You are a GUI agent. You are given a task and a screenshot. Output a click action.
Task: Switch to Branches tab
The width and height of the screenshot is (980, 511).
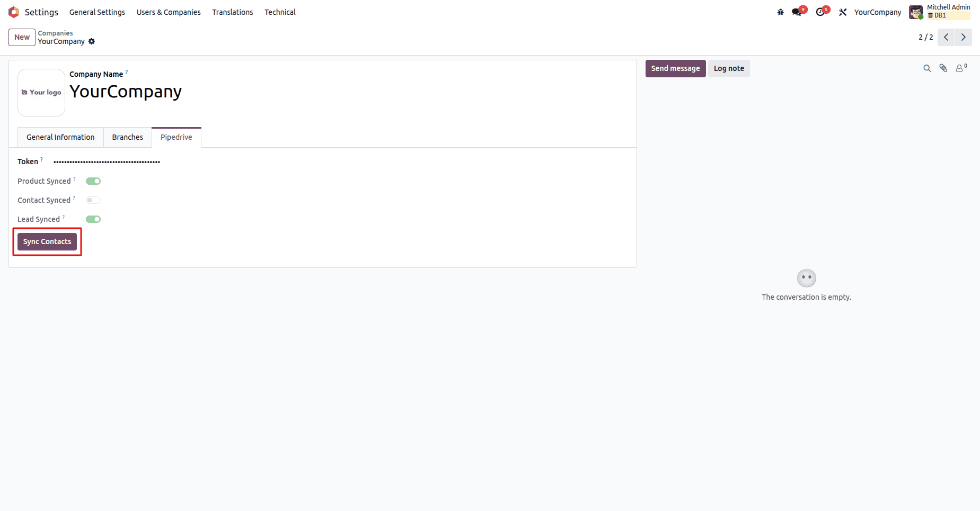point(128,137)
